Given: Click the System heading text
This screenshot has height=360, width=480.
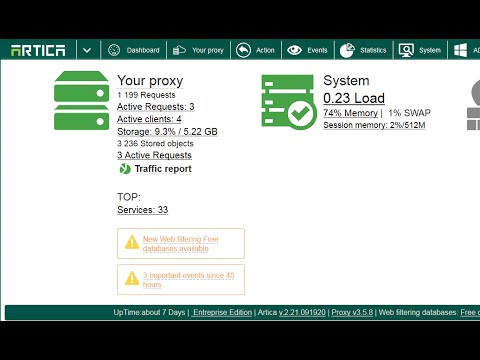Looking at the screenshot, I should (x=346, y=81).
